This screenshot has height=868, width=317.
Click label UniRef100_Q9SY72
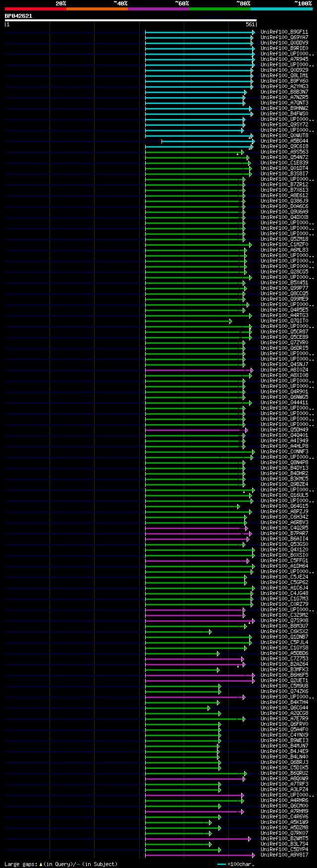point(284,124)
